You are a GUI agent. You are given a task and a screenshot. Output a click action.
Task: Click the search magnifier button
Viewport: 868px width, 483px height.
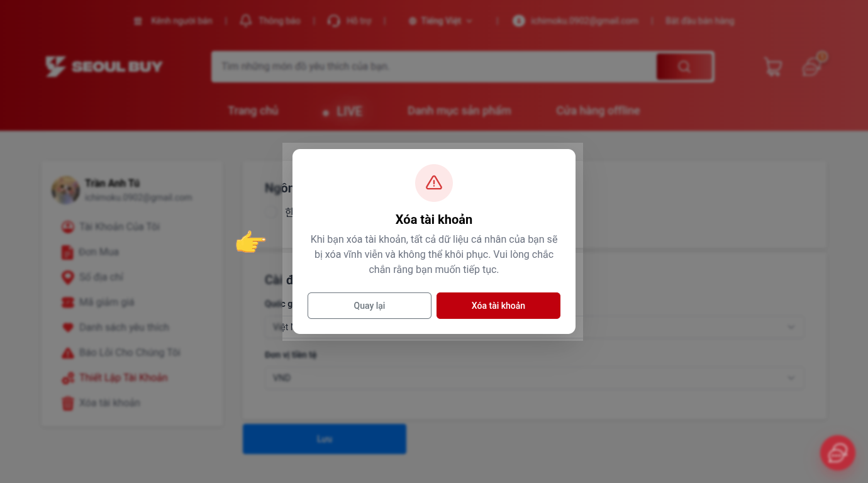pyautogui.click(x=684, y=67)
